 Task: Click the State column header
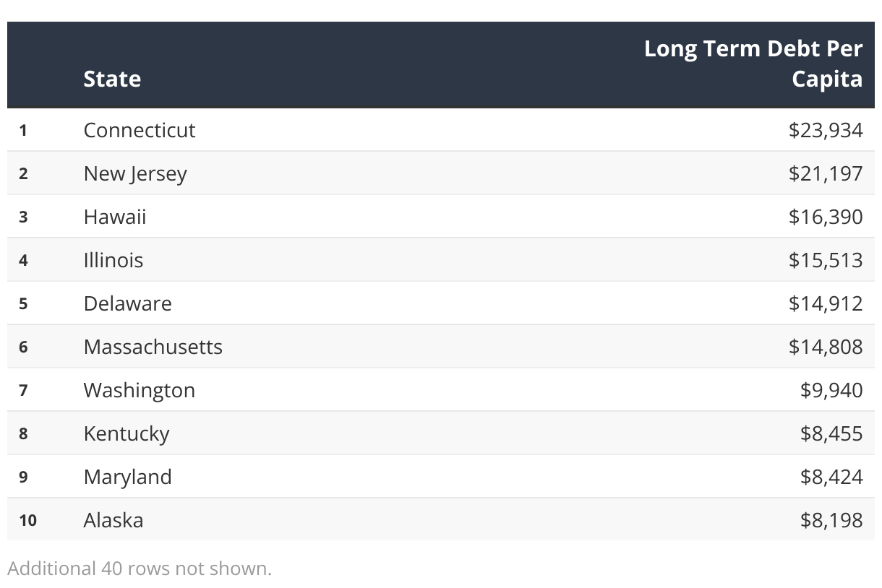(x=112, y=79)
